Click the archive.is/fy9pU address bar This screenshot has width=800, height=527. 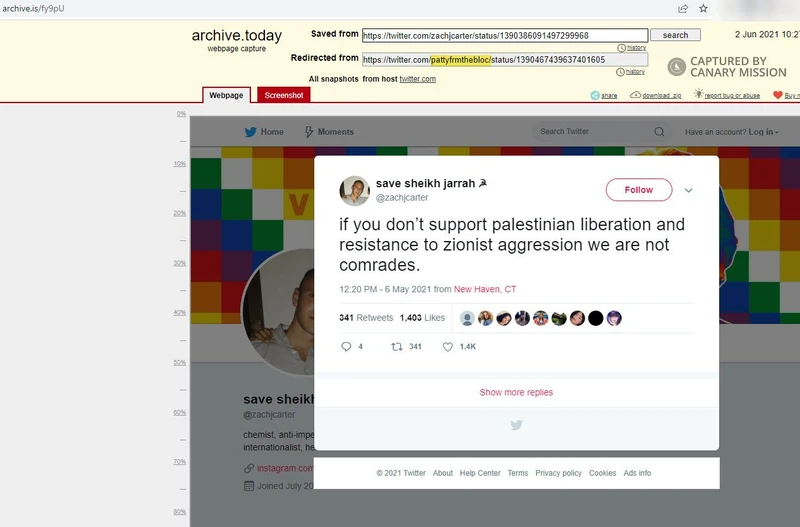point(34,8)
